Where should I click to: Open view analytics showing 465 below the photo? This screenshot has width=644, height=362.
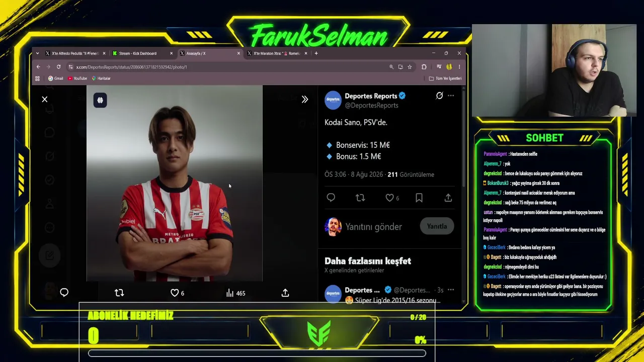click(235, 293)
